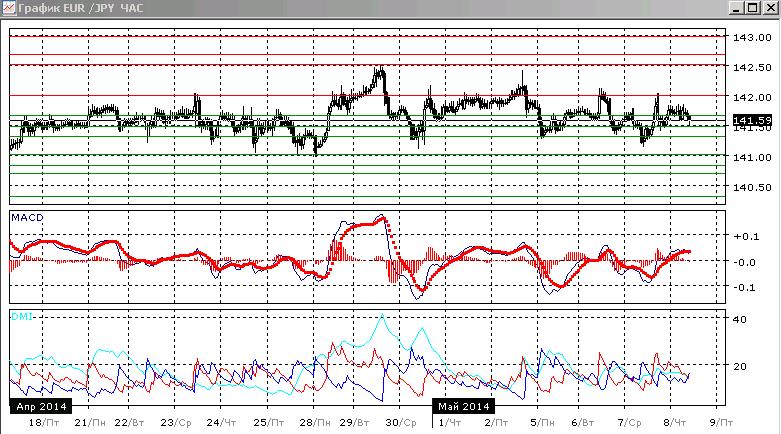Click the 142.00 price axis label
Image resolution: width=781 pixels, height=434 pixels.
click(x=752, y=97)
